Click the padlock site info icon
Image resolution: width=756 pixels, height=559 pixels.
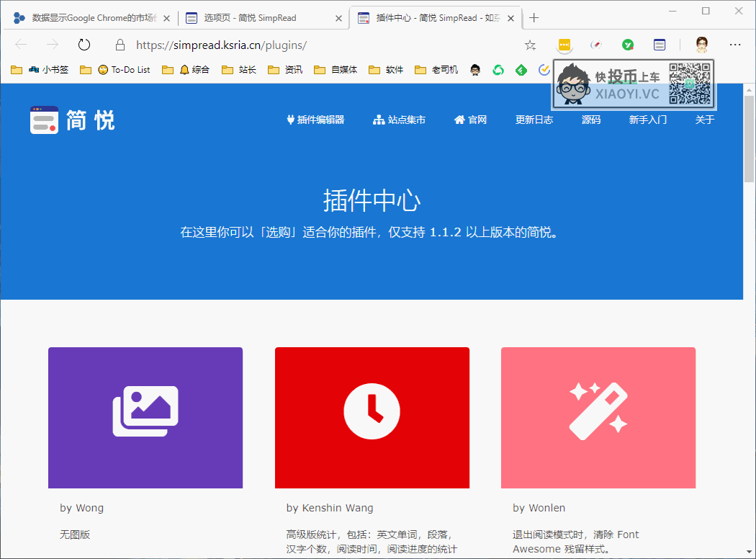tap(120, 45)
